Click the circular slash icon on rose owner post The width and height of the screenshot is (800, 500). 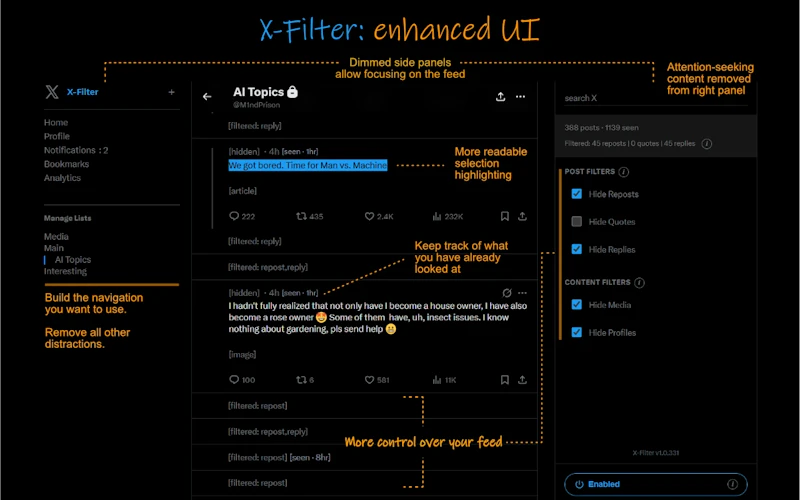507,293
